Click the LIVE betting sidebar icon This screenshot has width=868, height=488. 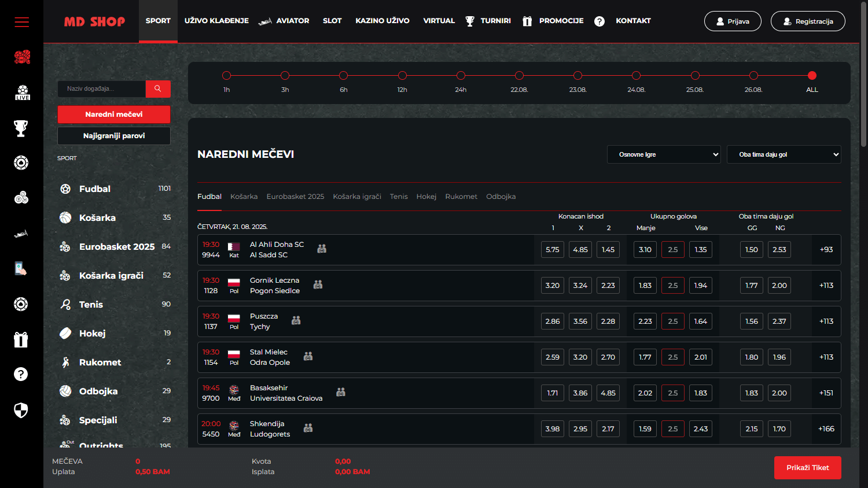pyautogui.click(x=22, y=93)
